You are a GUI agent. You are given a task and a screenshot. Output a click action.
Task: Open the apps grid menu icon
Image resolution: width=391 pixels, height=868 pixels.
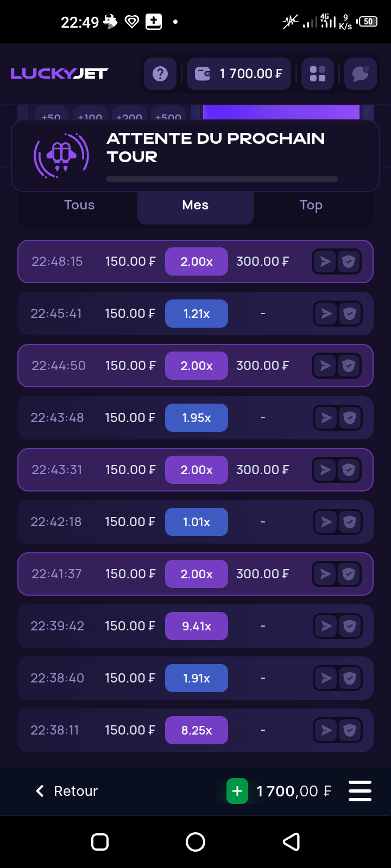click(x=318, y=74)
